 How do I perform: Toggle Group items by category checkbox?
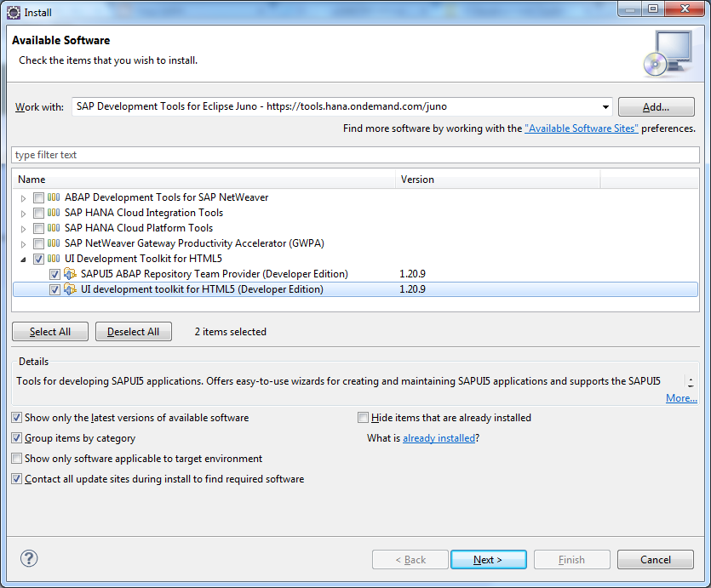pyautogui.click(x=17, y=438)
